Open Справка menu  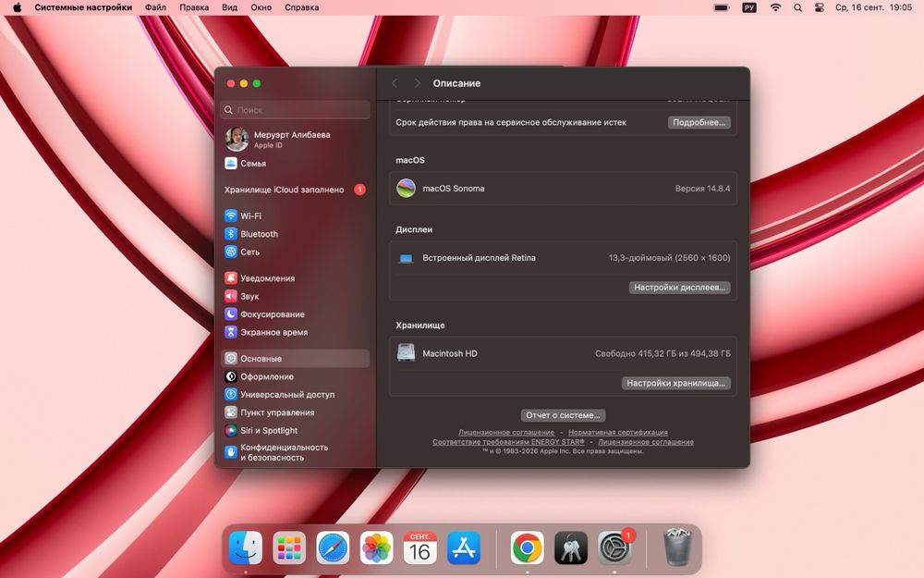click(302, 7)
